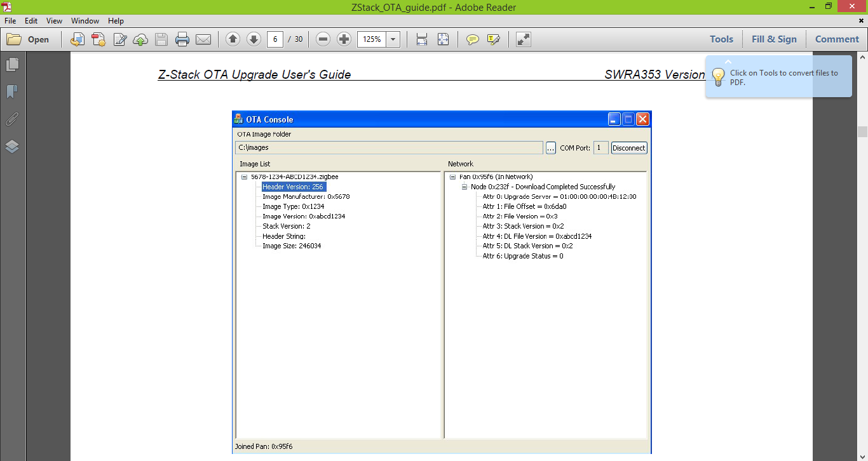868x461 pixels.
Task: Collapse the 5678-1234-ABCD1234.zigbee tree node
Action: point(244,177)
